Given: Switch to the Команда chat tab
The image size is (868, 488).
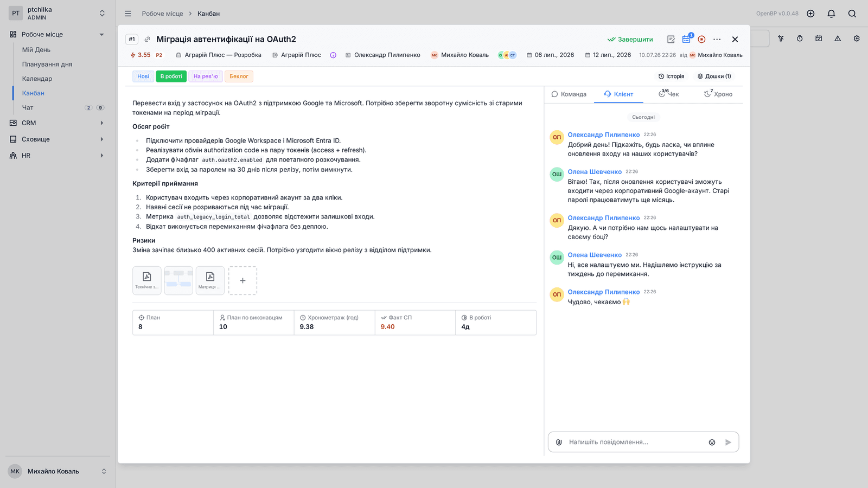Looking at the screenshot, I should pyautogui.click(x=569, y=94).
